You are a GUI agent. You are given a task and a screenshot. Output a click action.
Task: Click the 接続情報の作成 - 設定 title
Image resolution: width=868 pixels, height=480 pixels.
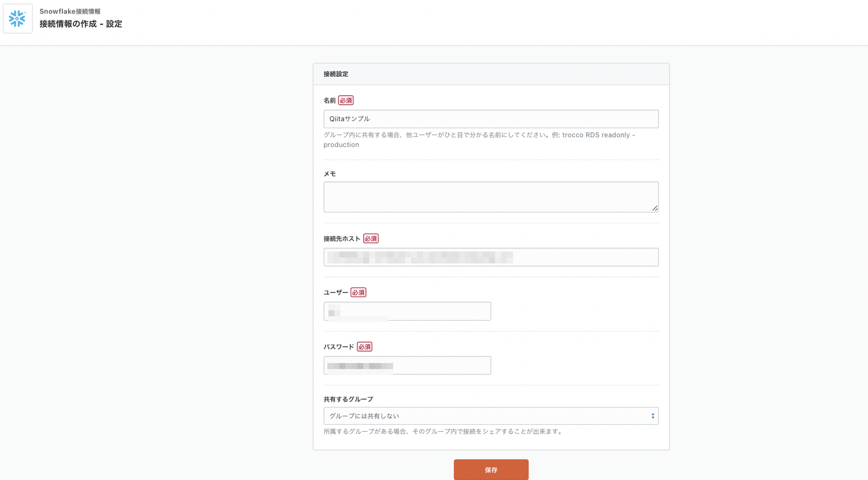[80, 24]
